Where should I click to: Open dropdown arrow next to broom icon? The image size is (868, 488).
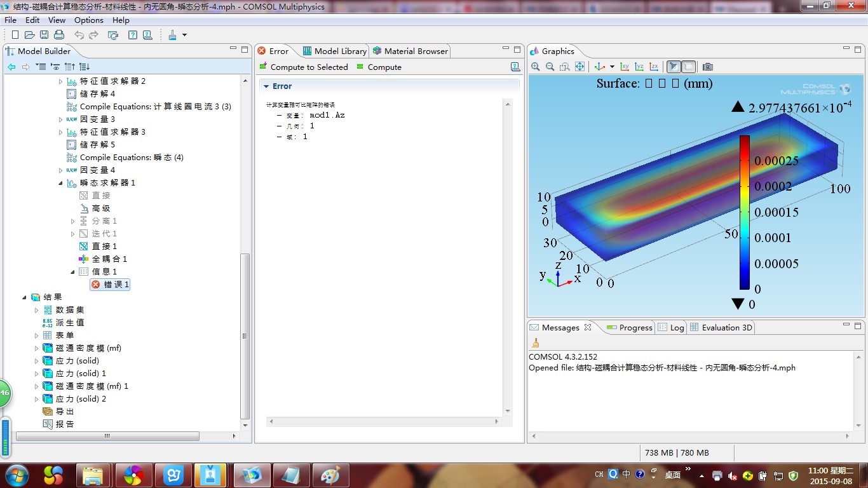tap(184, 35)
